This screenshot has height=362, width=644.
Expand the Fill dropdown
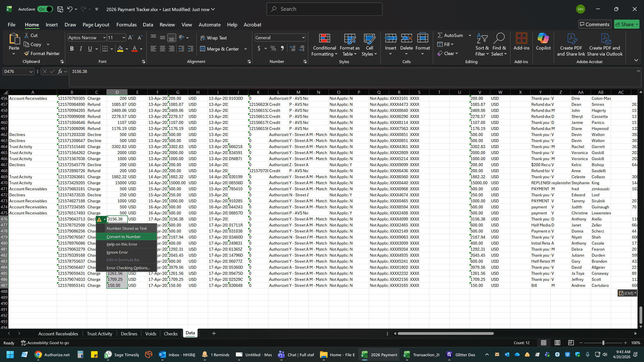pyautogui.click(x=452, y=44)
